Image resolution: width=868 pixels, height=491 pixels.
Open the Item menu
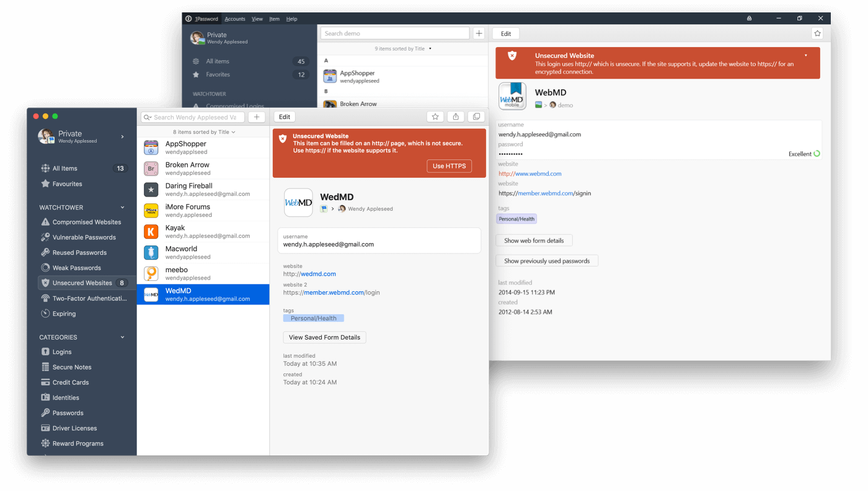pyautogui.click(x=274, y=19)
